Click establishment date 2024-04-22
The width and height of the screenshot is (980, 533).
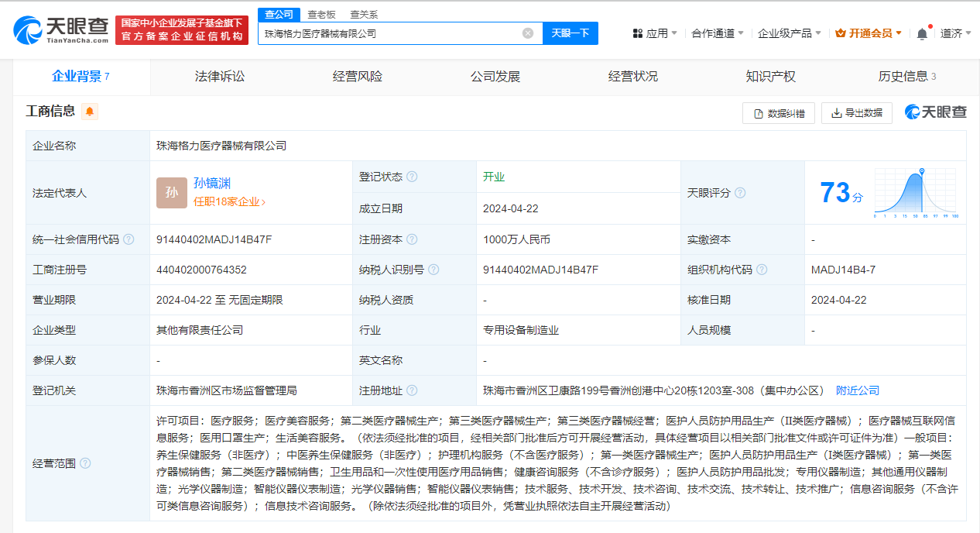[511, 208]
